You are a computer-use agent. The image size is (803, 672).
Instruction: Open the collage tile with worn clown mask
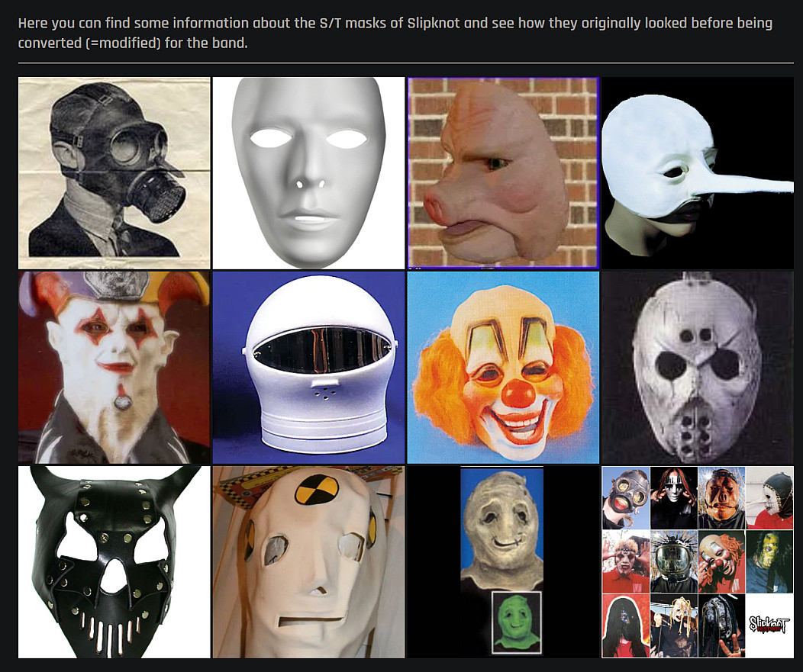721,561
